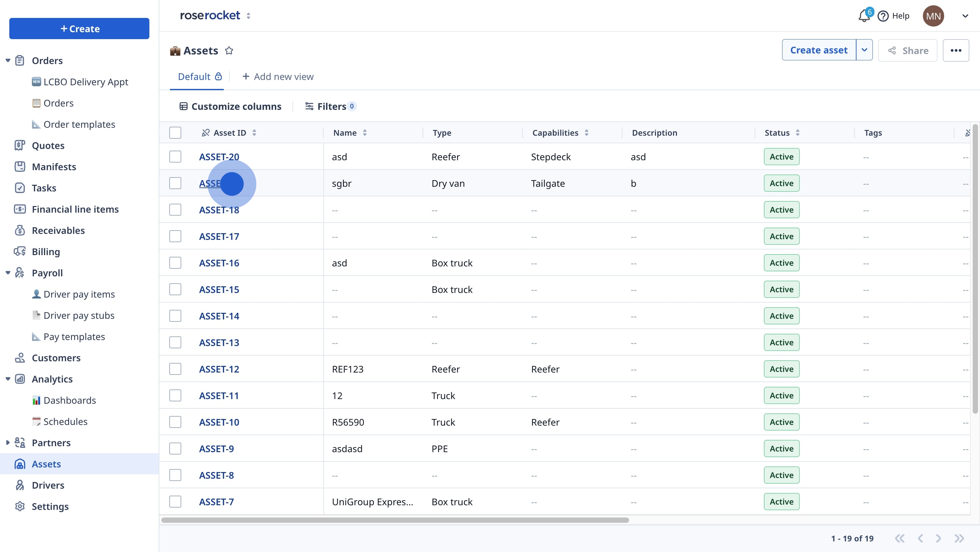Open the three-dots more options button
Viewport: 980px width, 552px height.
pos(956,50)
